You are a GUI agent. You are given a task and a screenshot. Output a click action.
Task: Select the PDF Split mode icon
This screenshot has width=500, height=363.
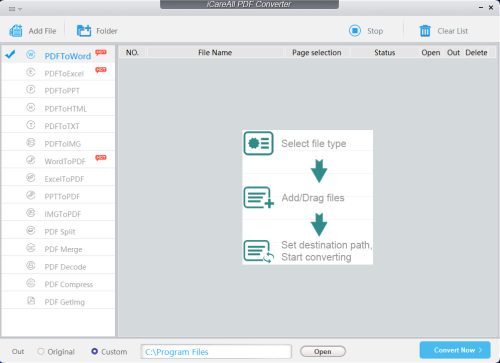coord(31,230)
